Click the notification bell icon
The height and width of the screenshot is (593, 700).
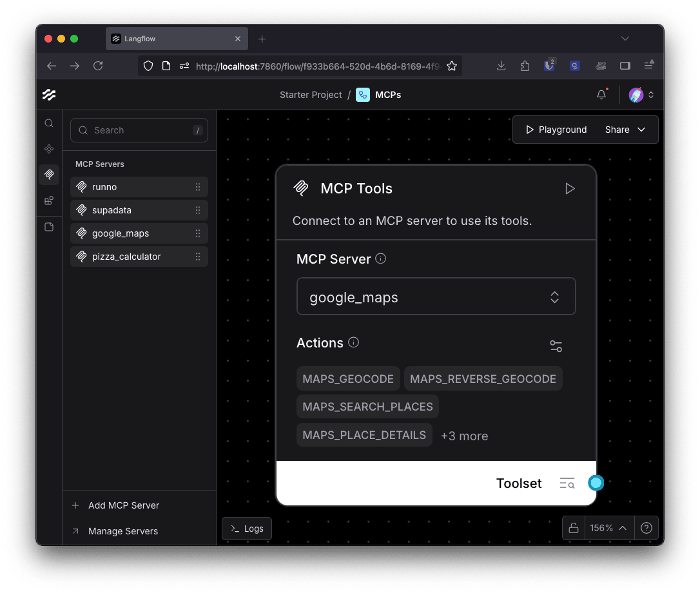point(601,95)
